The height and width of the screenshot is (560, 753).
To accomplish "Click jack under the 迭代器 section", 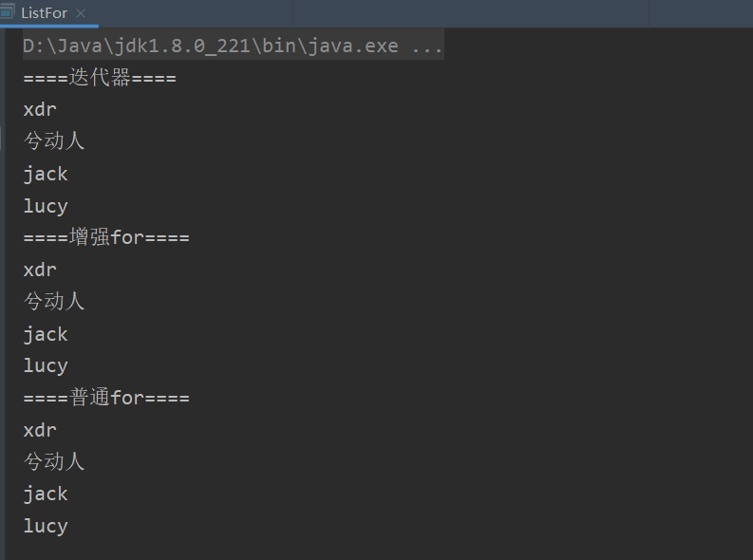I will tap(46, 175).
